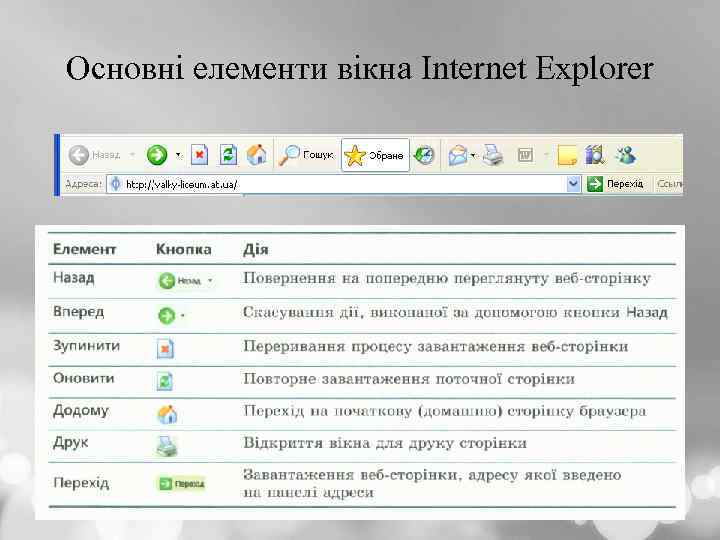
Task: Expand the address bar dropdown arrow
Action: coord(573,184)
